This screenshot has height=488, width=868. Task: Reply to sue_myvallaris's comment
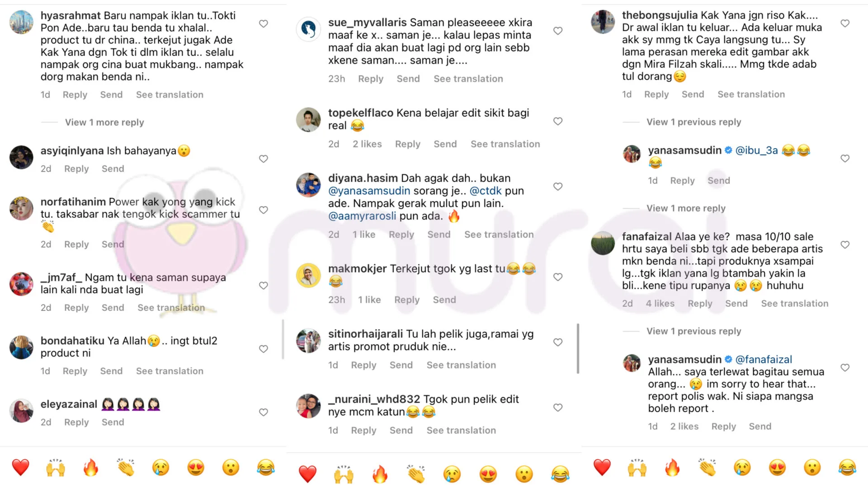(x=371, y=79)
